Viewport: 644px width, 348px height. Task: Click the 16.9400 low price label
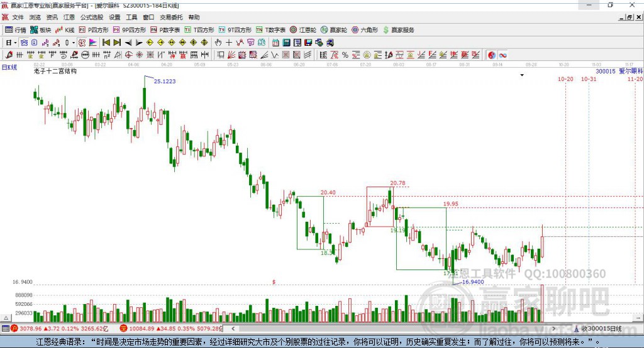473,282
